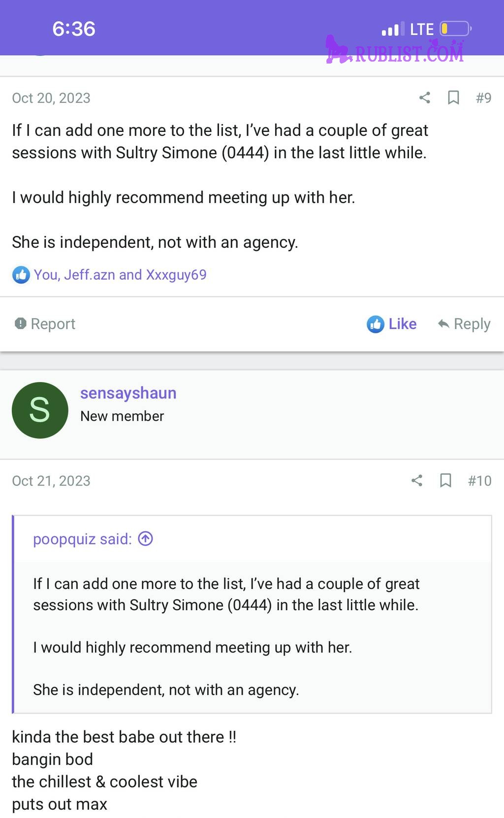The width and height of the screenshot is (504, 818).
Task: Open sensayshaun's profile name link
Action: 128,393
